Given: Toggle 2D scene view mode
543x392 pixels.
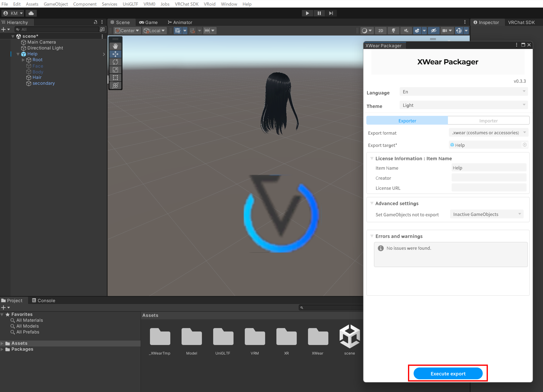Looking at the screenshot, I should pyautogui.click(x=381, y=31).
